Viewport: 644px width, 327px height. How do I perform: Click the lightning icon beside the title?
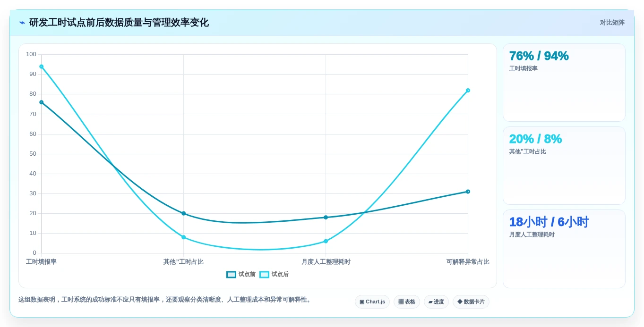[x=22, y=23]
